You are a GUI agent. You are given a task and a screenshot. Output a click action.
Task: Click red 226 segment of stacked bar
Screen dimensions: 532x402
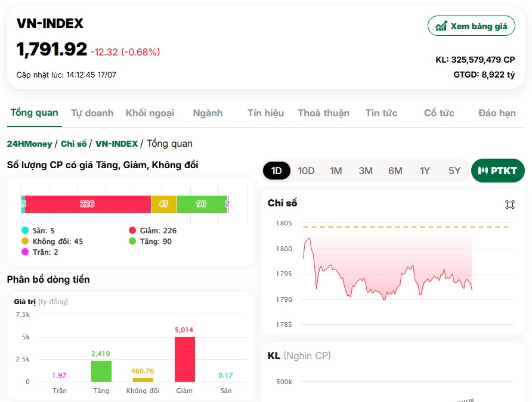88,204
